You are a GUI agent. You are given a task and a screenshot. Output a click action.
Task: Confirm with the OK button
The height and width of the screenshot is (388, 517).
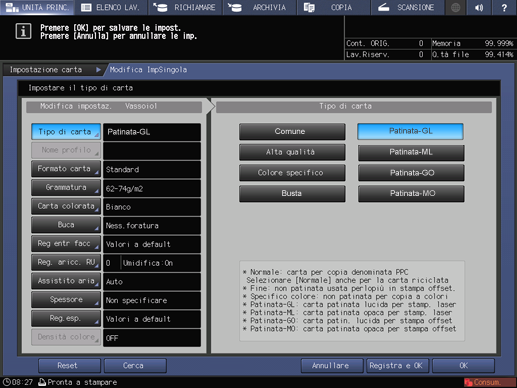pyautogui.click(x=463, y=366)
